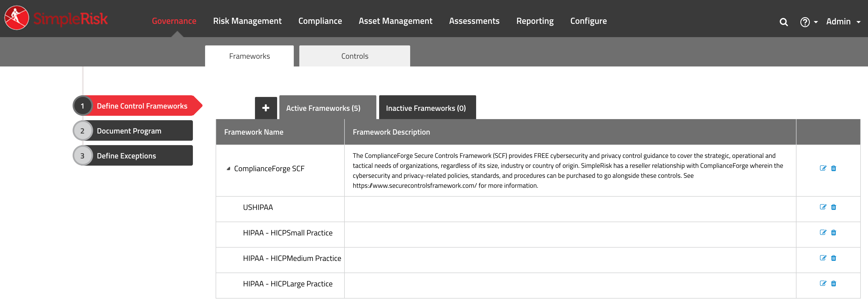Edit the ComplianceForge SCF framework
Viewport: 868px width, 303px height.
[823, 168]
